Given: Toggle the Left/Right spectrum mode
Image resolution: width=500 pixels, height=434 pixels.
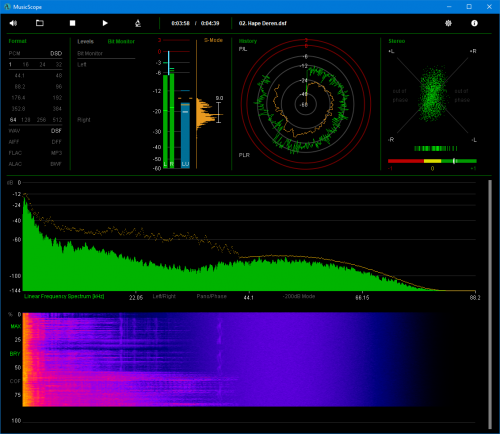Looking at the screenshot, I should point(164,296).
